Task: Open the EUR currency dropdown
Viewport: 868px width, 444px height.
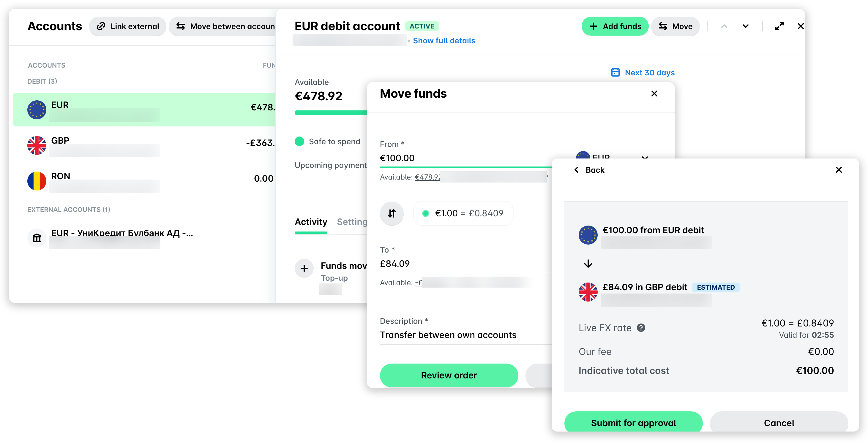Action: click(612, 155)
